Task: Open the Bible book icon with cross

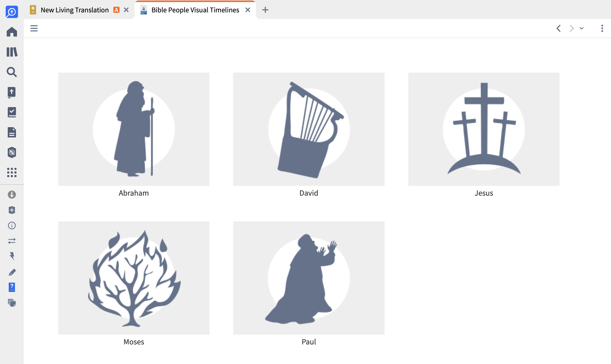Action: (12, 92)
